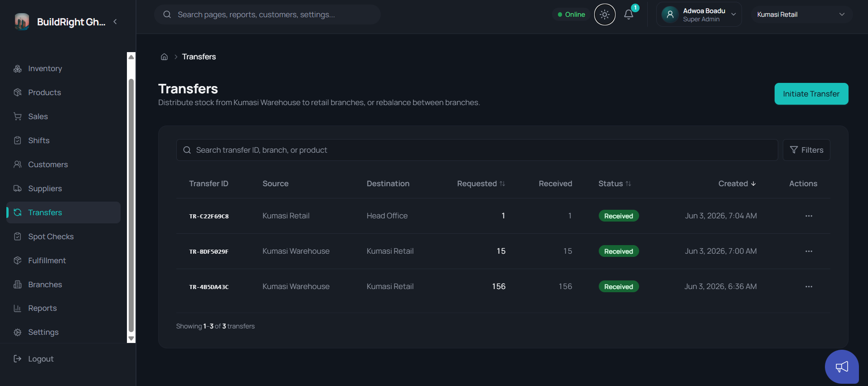The image size is (868, 386).
Task: Click the Reports chart icon
Action: 18,308
